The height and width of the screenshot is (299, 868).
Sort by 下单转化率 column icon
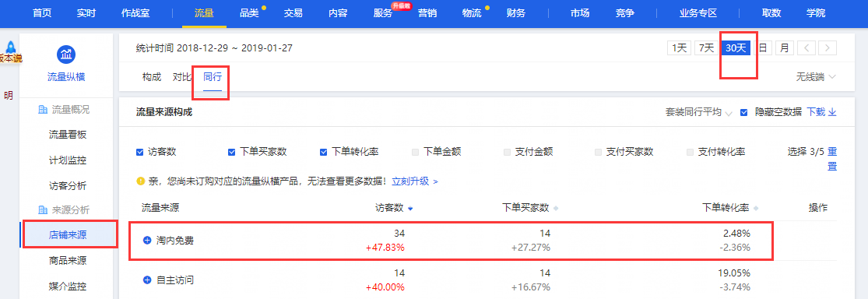(756, 209)
